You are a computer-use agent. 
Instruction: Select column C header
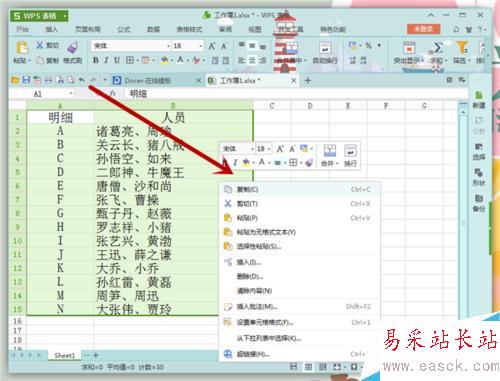[x=272, y=106]
